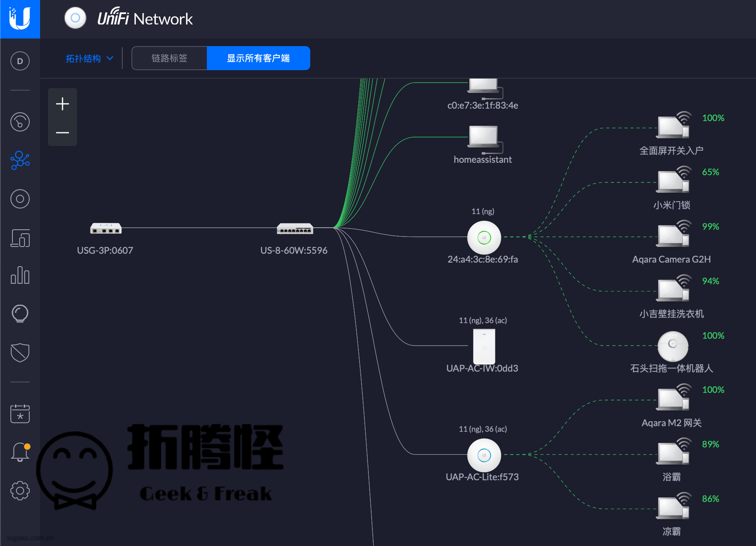Select the homeassistant client device

coord(483,138)
